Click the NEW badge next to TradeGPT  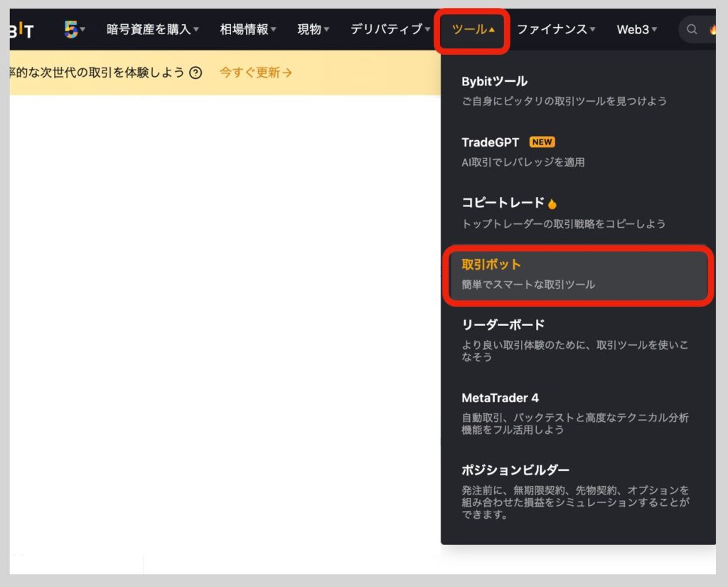pos(542,142)
